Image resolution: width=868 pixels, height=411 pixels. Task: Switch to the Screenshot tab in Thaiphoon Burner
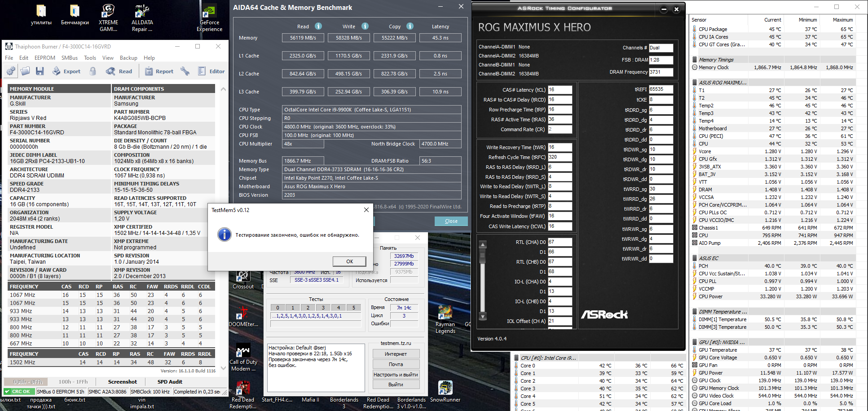coord(123,382)
